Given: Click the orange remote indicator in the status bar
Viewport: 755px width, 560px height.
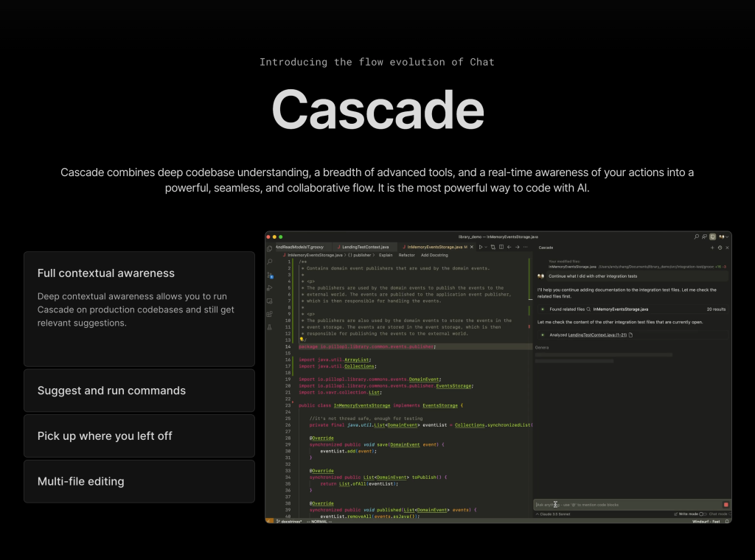Looking at the screenshot, I should click(x=270, y=522).
